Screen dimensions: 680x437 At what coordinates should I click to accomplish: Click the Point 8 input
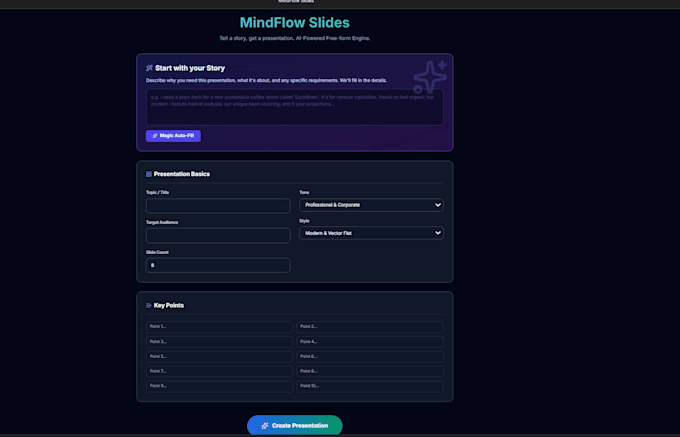click(x=370, y=371)
